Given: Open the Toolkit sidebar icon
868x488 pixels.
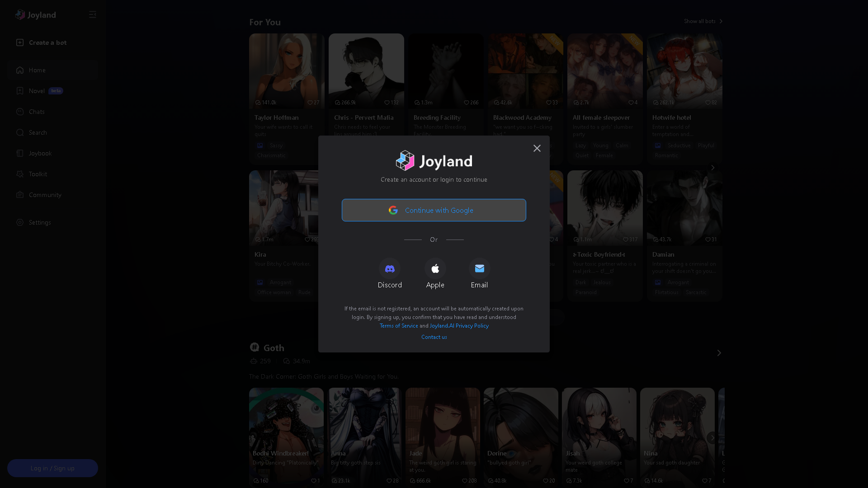Looking at the screenshot, I should click(20, 174).
